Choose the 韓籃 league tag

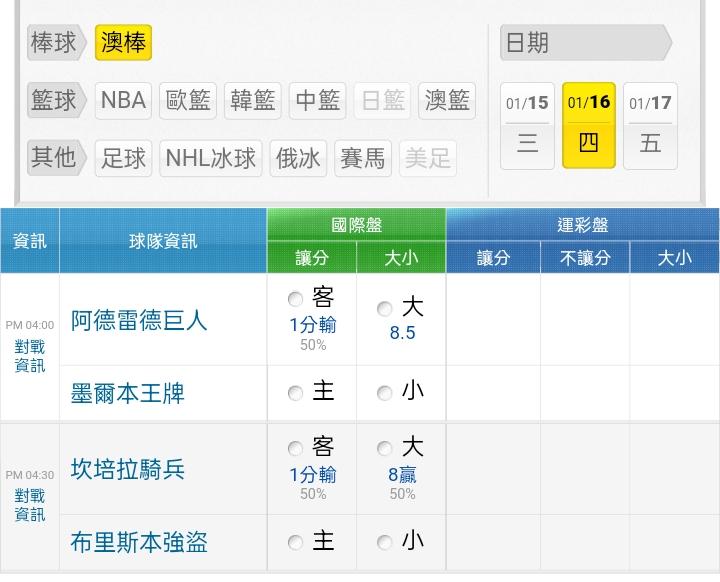(253, 100)
